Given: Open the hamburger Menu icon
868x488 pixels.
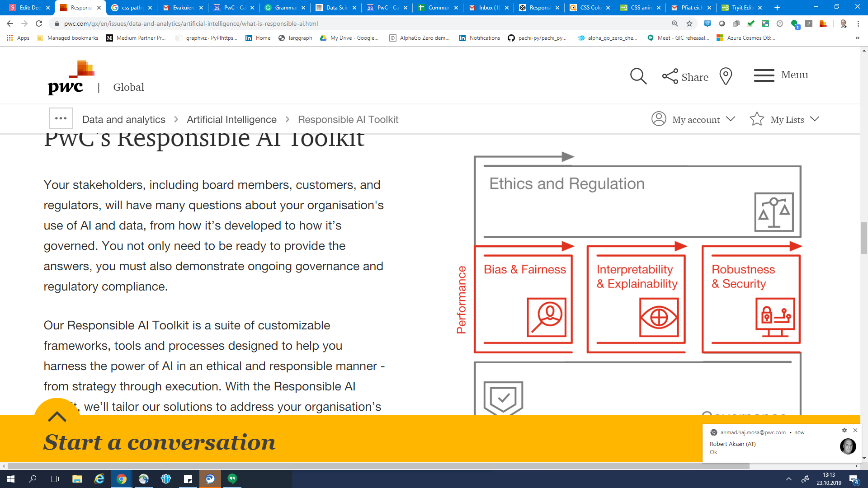Looking at the screenshot, I should (764, 75).
